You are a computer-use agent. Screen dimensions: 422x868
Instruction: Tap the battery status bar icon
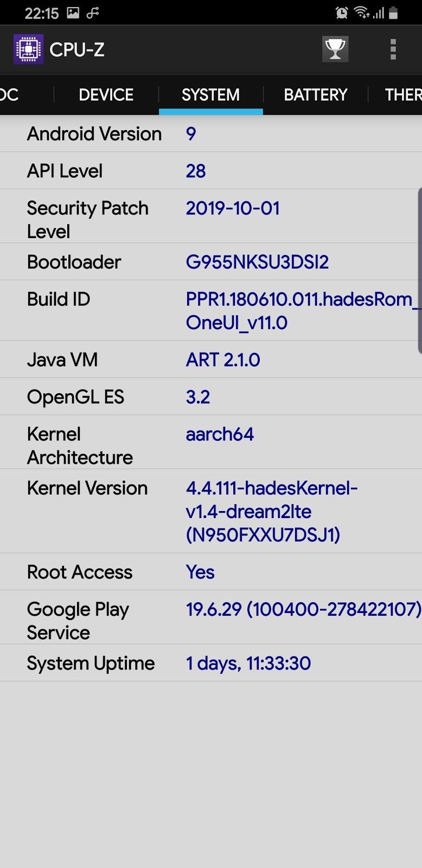[x=394, y=12]
